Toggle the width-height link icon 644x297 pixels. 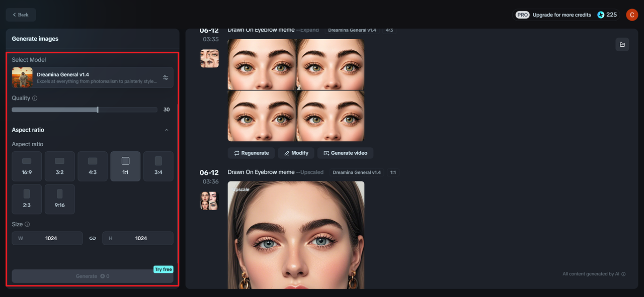(x=93, y=238)
